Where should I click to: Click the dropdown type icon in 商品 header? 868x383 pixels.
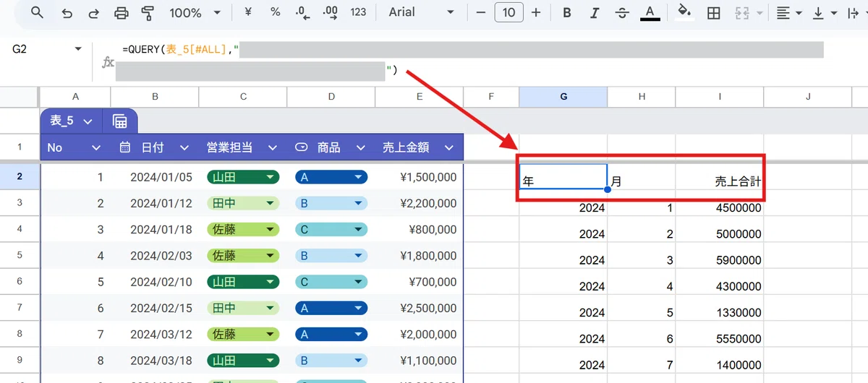click(x=302, y=147)
